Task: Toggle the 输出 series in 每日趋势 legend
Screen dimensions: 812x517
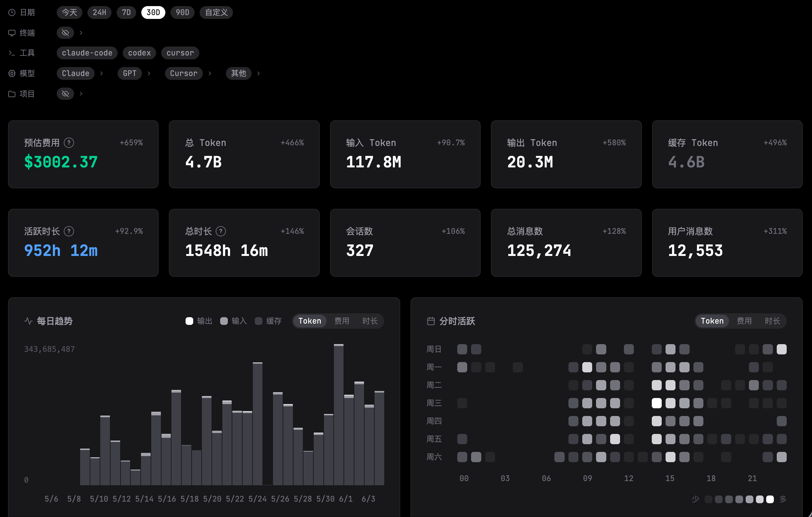Action: coord(199,321)
